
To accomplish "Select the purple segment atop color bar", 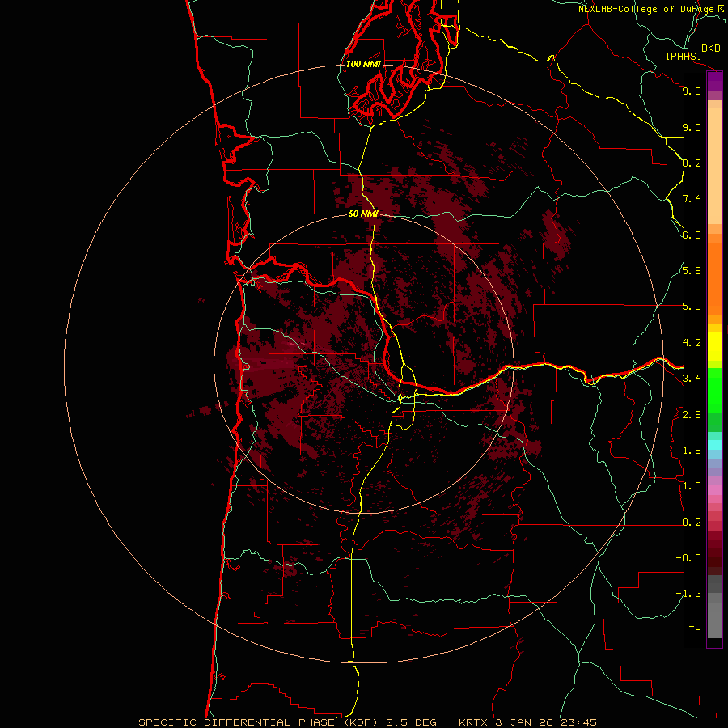I will [714, 81].
